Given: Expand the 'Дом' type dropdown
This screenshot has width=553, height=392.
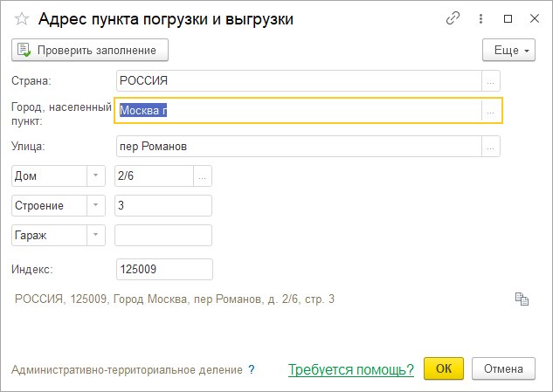Looking at the screenshot, I should 95,175.
